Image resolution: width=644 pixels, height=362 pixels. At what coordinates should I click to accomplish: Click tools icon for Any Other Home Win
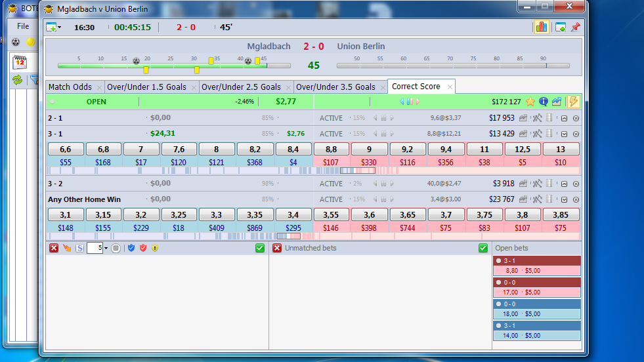(537, 199)
